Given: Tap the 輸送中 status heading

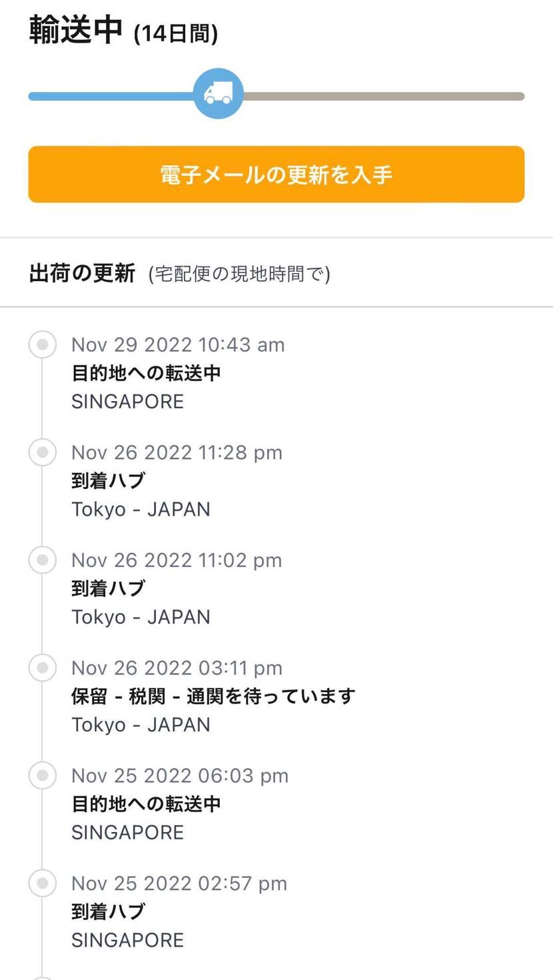Looking at the screenshot, I should 76,31.
